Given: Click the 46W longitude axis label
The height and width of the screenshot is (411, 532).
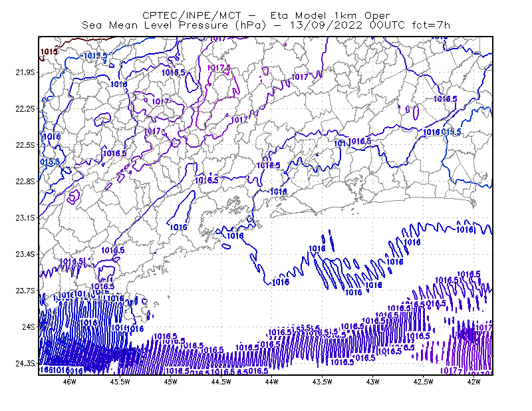Looking at the screenshot, I should pyautogui.click(x=70, y=382).
